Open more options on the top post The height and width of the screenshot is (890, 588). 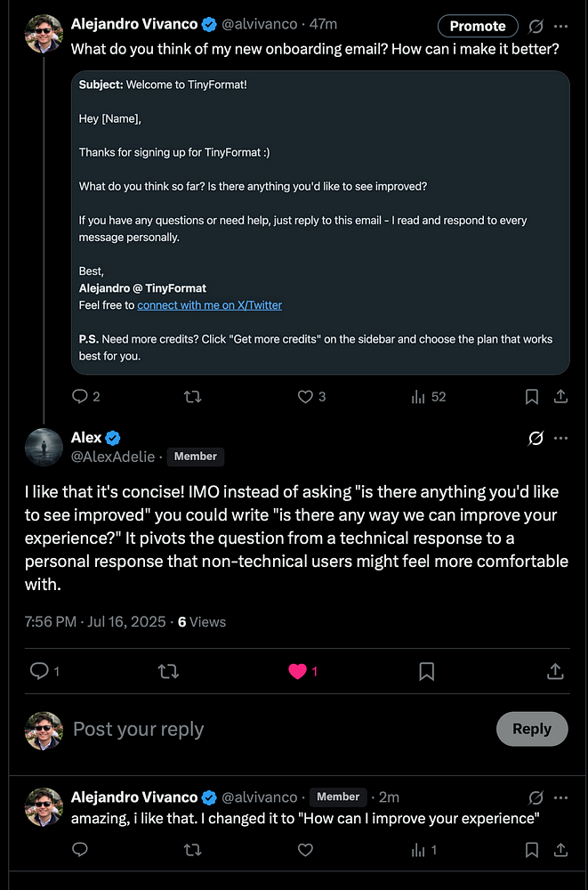pos(560,26)
